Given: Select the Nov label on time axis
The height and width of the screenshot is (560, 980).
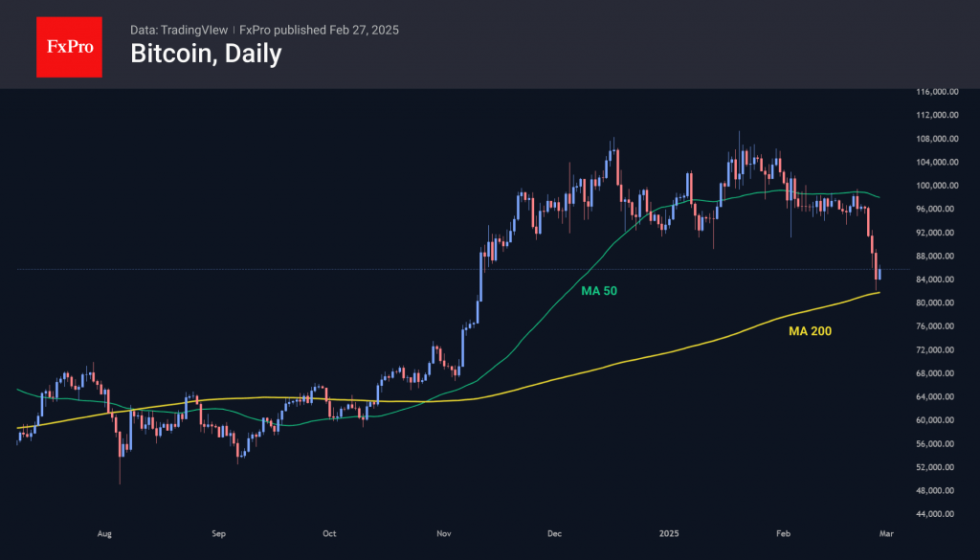Looking at the screenshot, I should click(444, 533).
